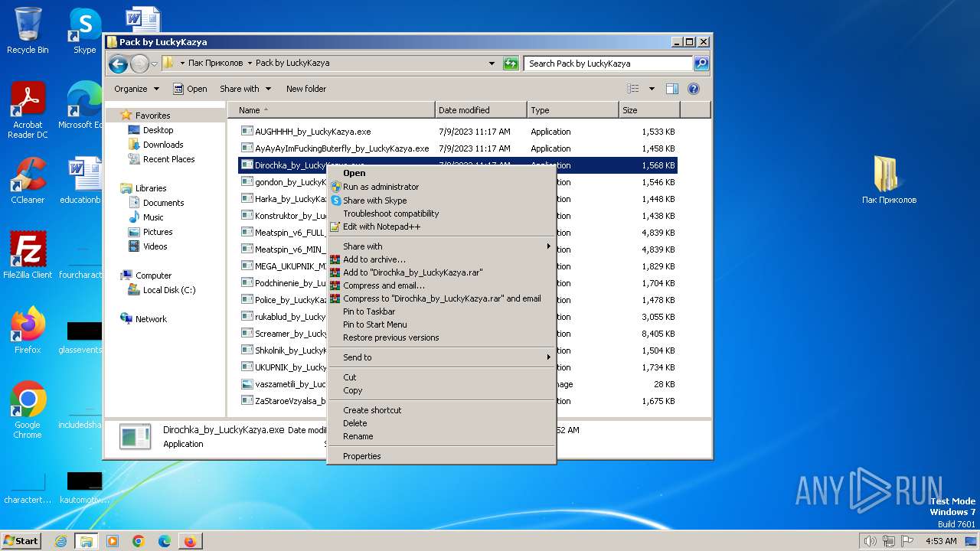Click the search magnifier icon
Image resolution: width=980 pixels, height=551 pixels.
[x=701, y=64]
